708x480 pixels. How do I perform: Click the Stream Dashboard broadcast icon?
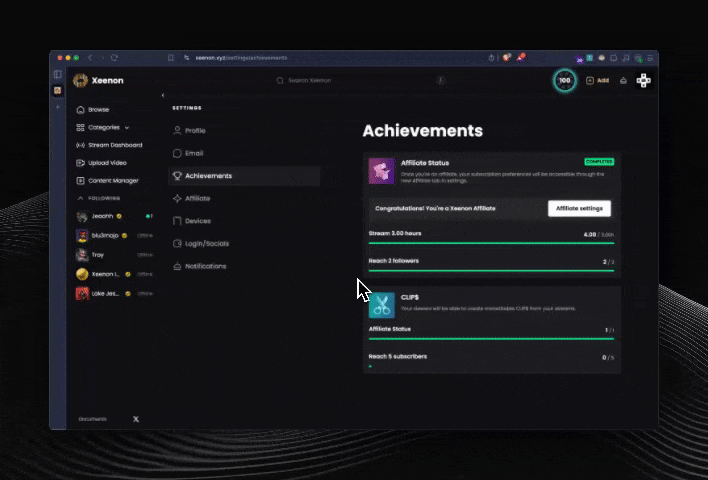tap(80, 145)
